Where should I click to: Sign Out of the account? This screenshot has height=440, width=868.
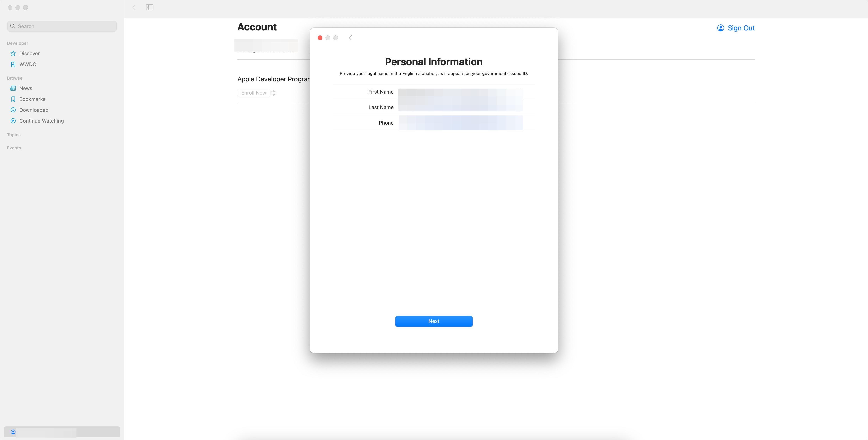coord(741,28)
